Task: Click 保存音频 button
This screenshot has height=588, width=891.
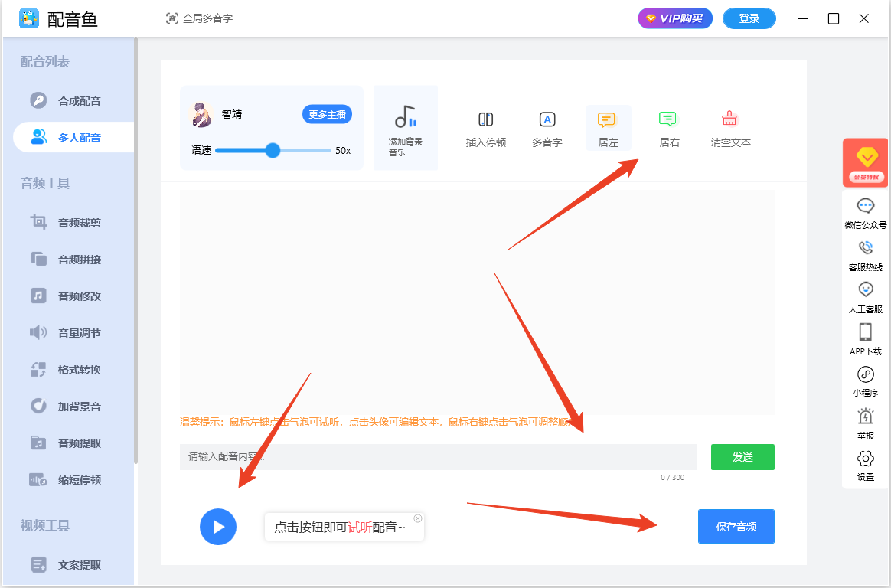Action: 736,527
